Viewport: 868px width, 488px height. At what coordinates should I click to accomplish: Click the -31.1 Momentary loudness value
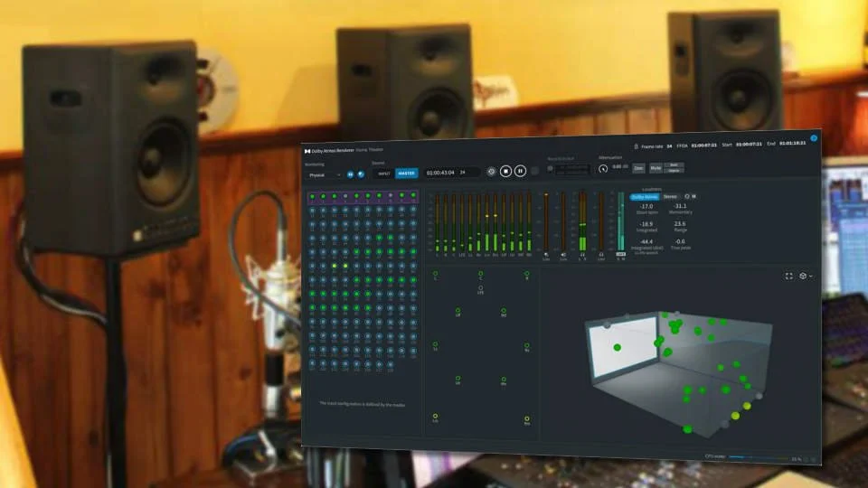[680, 206]
